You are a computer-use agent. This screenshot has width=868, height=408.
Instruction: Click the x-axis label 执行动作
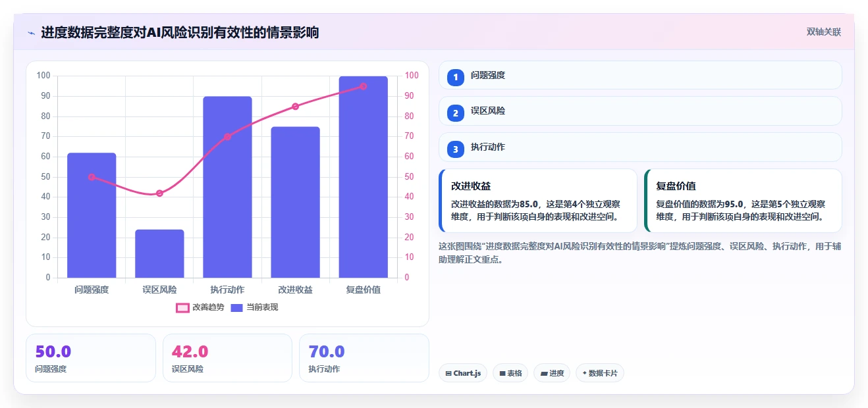tap(227, 290)
